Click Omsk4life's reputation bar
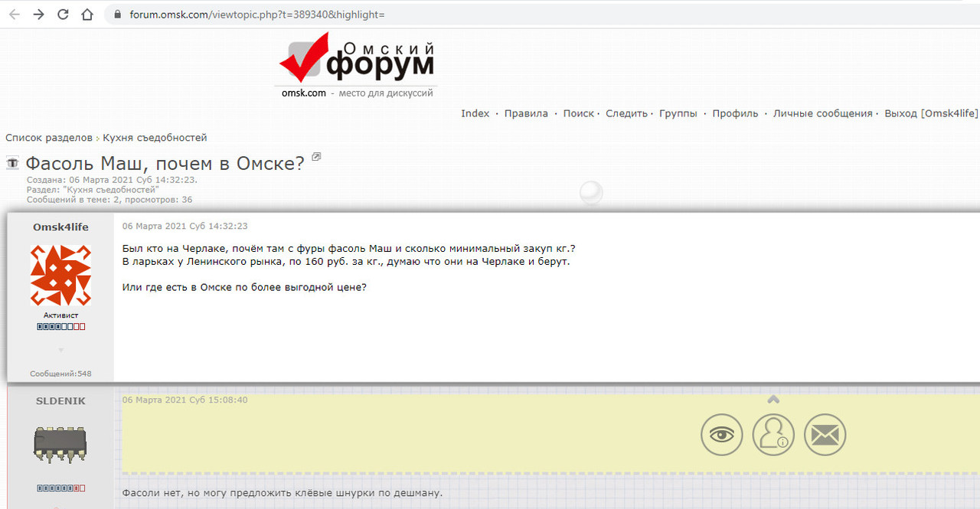The height and width of the screenshot is (509, 980). pos(60,326)
